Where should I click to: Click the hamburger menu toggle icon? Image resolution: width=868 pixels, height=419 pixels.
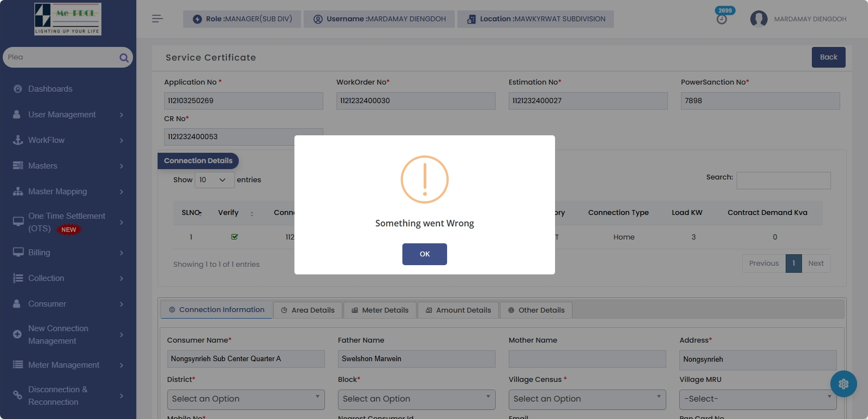[x=158, y=19]
